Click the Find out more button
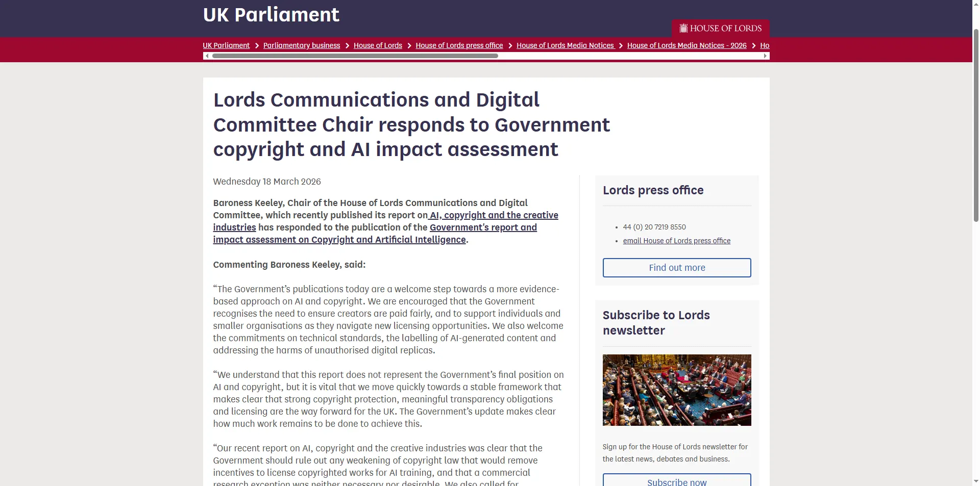Viewport: 980px width, 486px height. pyautogui.click(x=677, y=268)
